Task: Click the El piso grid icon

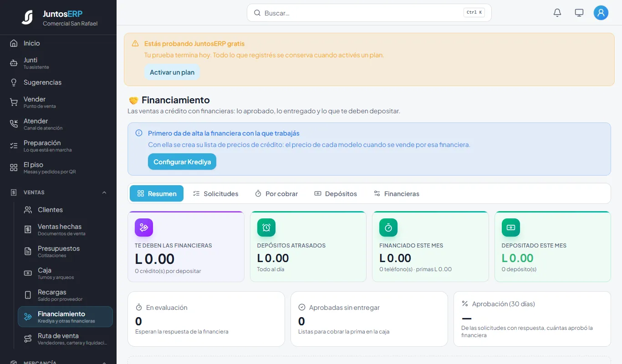Action: click(x=14, y=168)
